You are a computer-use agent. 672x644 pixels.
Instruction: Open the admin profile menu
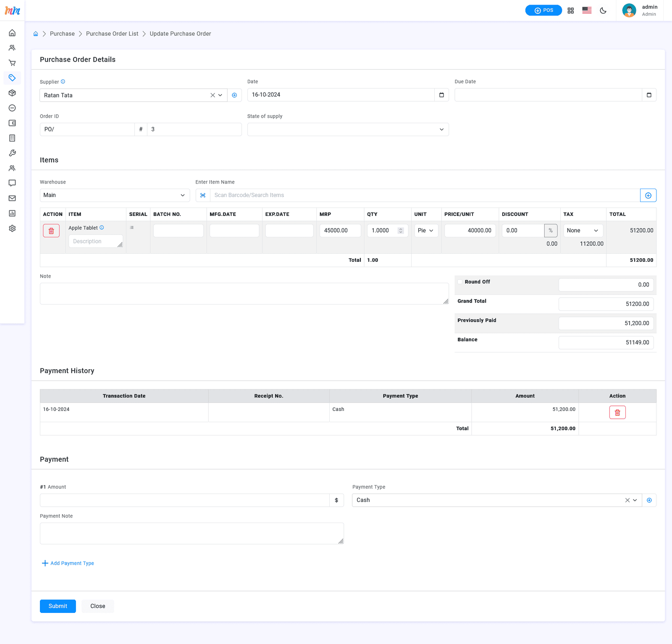pos(640,11)
